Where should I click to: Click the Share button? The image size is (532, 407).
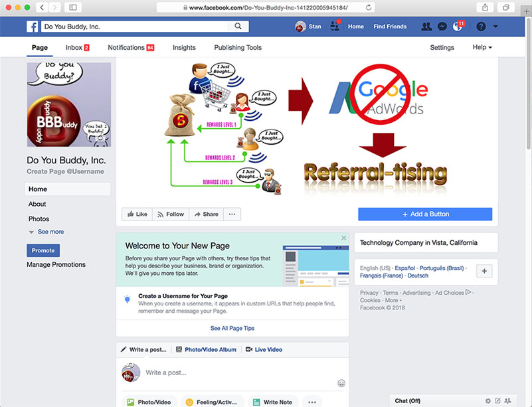tap(207, 214)
